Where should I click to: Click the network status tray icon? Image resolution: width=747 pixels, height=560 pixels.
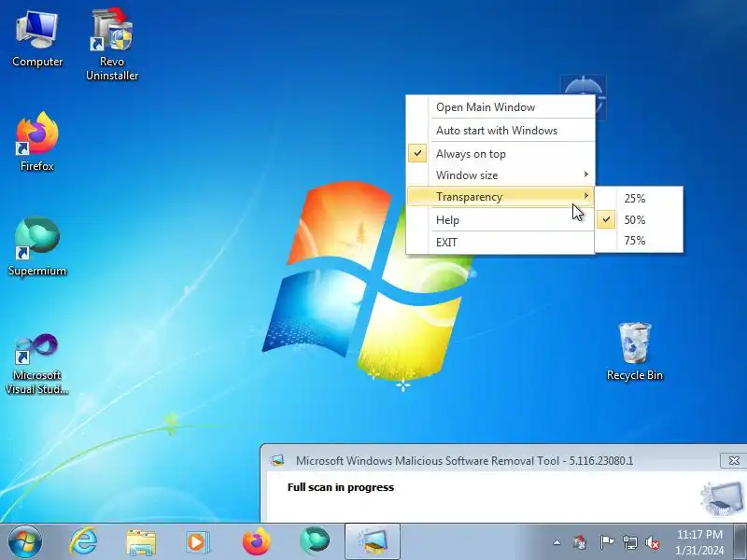(x=629, y=542)
